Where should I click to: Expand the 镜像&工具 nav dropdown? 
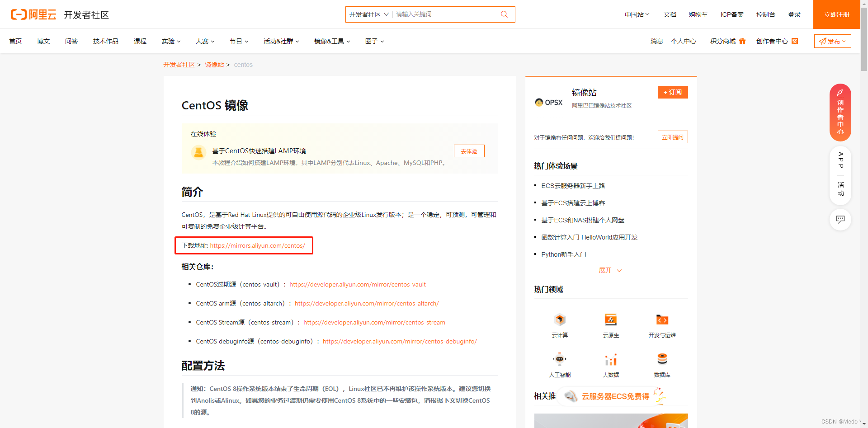pos(332,41)
